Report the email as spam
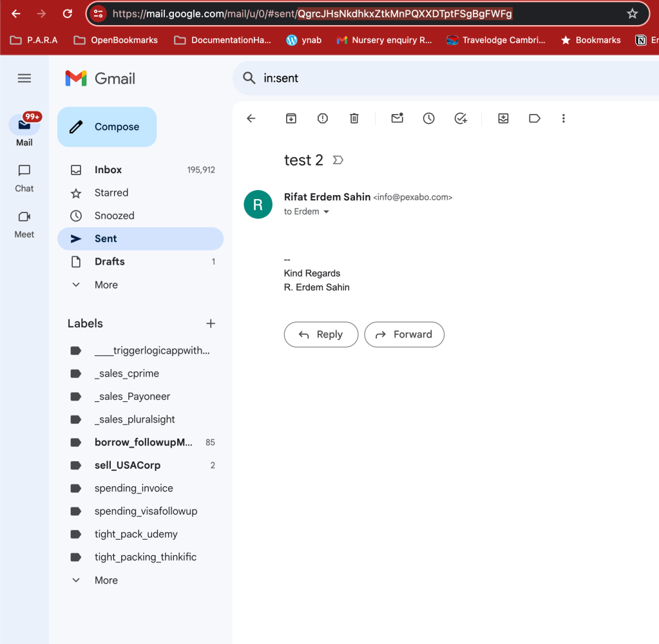Image resolution: width=659 pixels, height=644 pixels. tap(322, 118)
